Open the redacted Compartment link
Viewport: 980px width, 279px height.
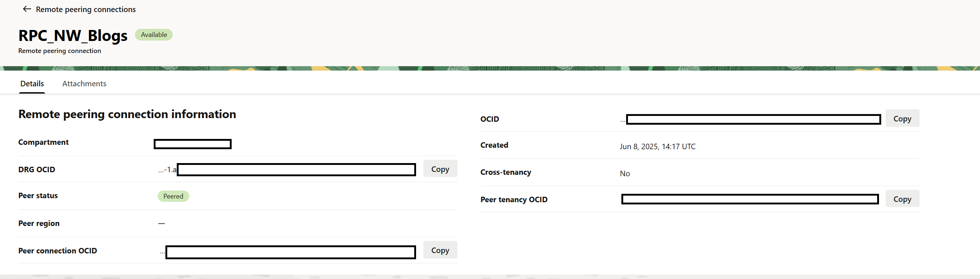point(192,144)
